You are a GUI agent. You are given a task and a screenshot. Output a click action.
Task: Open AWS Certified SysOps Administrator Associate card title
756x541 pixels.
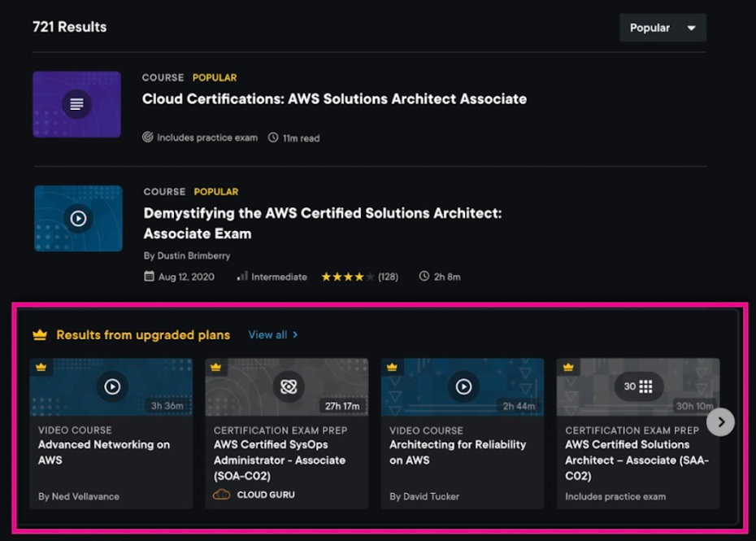click(279, 460)
